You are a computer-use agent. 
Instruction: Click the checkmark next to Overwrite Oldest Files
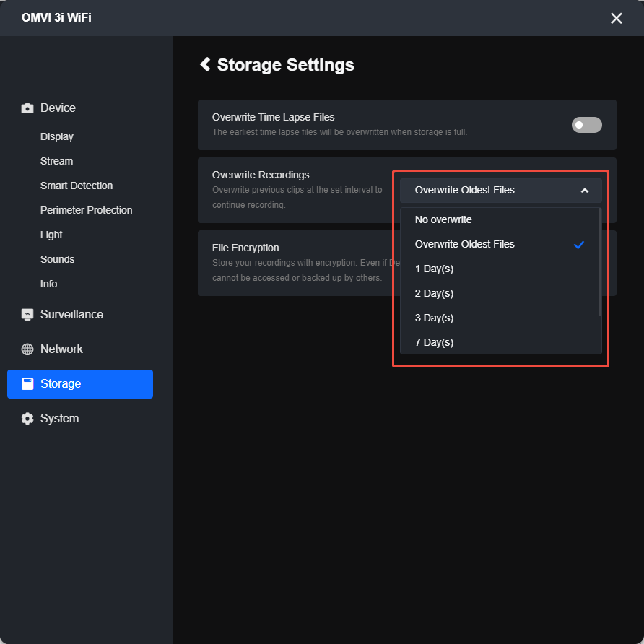579,245
